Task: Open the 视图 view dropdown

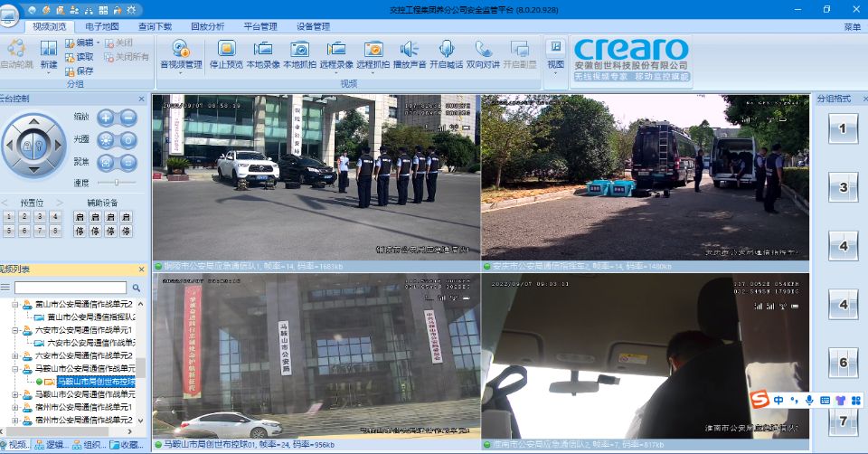Action: pyautogui.click(x=555, y=54)
